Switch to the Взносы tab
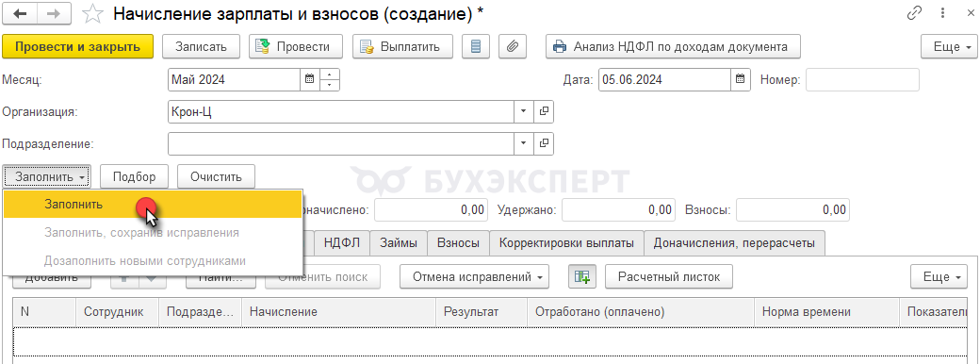The width and height of the screenshot is (980, 364). coord(459,243)
